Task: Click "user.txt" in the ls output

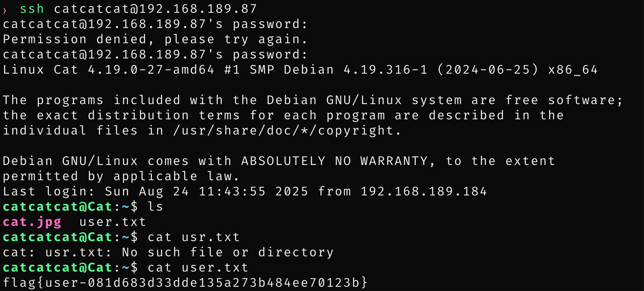Action: click(113, 222)
